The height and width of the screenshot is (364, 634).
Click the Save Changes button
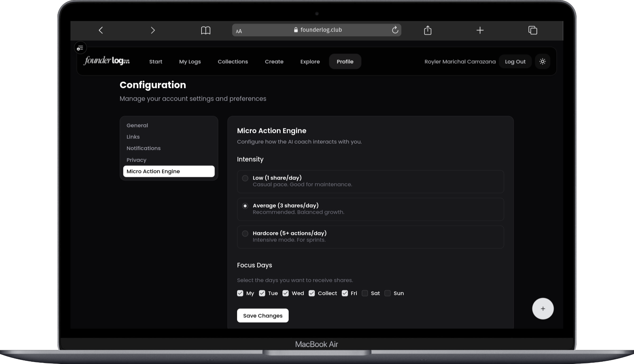click(263, 315)
